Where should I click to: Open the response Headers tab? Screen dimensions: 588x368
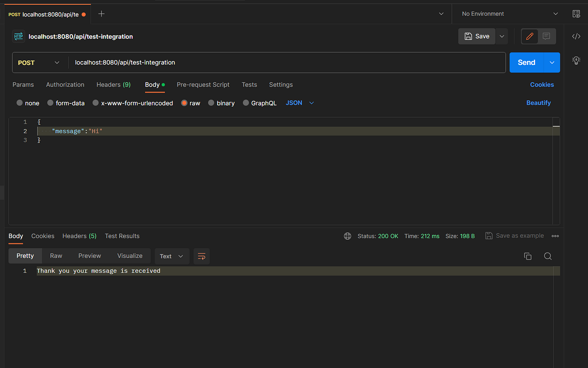tap(79, 236)
